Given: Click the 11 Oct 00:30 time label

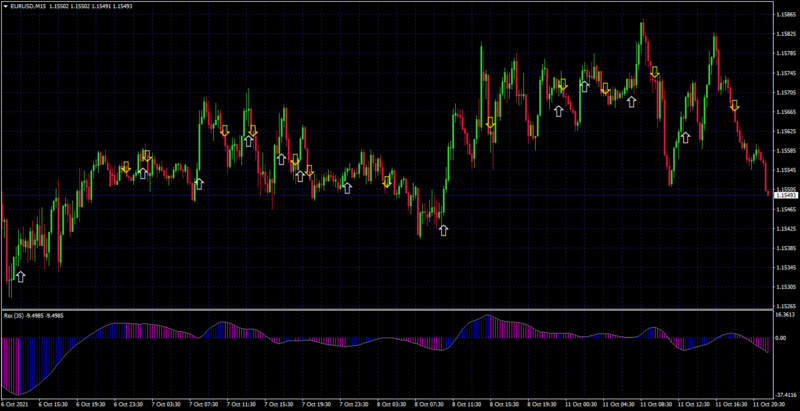Looking at the screenshot, I should (x=581, y=404).
